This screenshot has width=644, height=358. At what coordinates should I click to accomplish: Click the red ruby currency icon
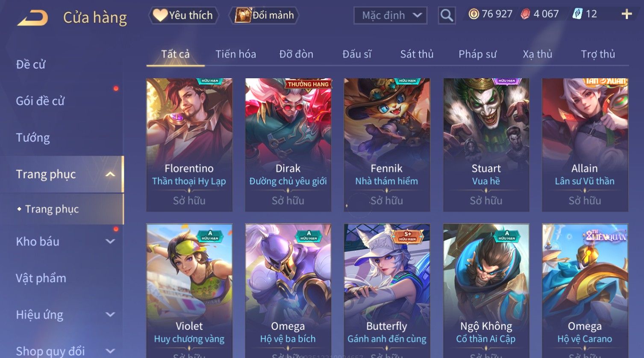coord(525,14)
